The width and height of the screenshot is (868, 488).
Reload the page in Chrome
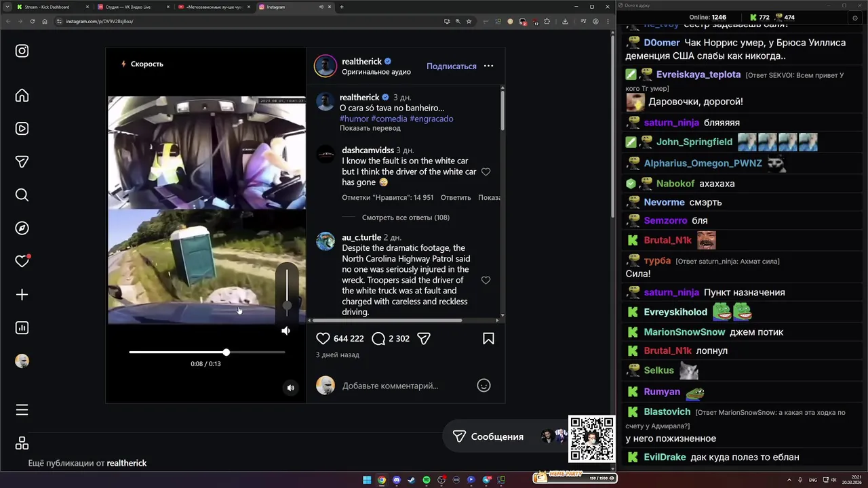tap(32, 21)
